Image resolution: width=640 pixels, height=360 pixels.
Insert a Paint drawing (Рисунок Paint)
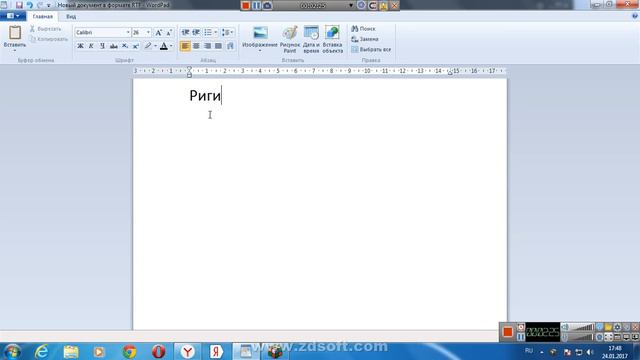290,39
